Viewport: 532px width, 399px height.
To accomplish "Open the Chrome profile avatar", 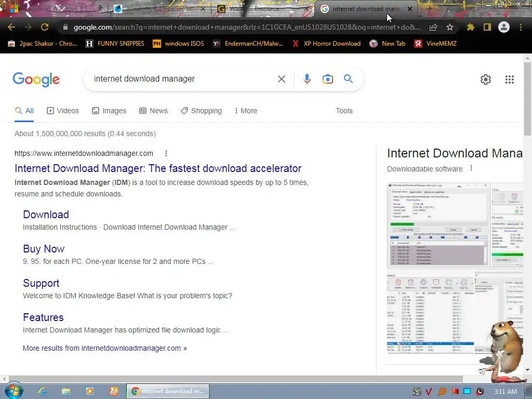I will (504, 27).
